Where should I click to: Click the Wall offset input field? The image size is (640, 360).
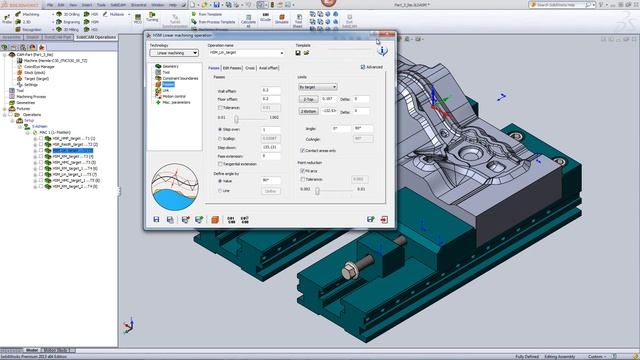271,91
